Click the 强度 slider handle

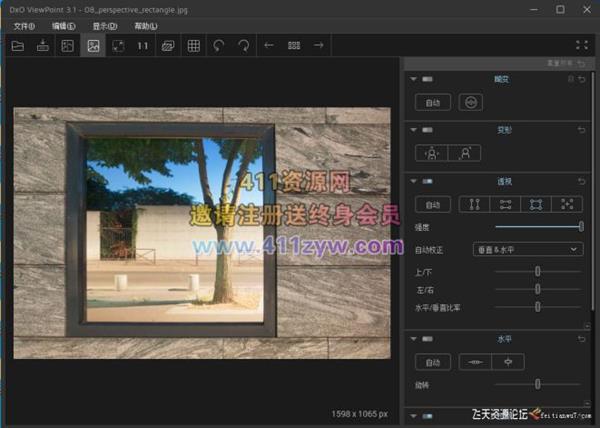click(581, 227)
